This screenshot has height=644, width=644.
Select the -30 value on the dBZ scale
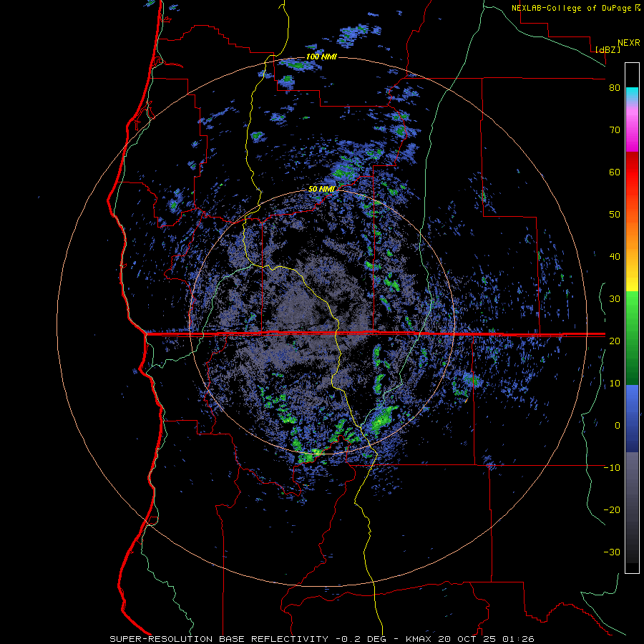(x=612, y=552)
